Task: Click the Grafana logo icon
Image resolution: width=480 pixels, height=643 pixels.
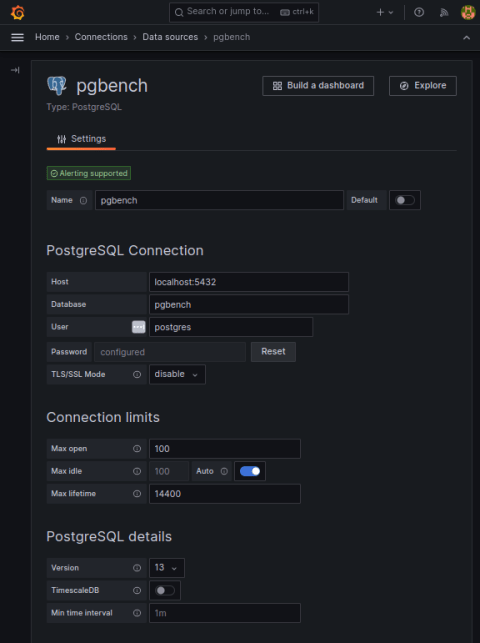Action: (x=18, y=12)
